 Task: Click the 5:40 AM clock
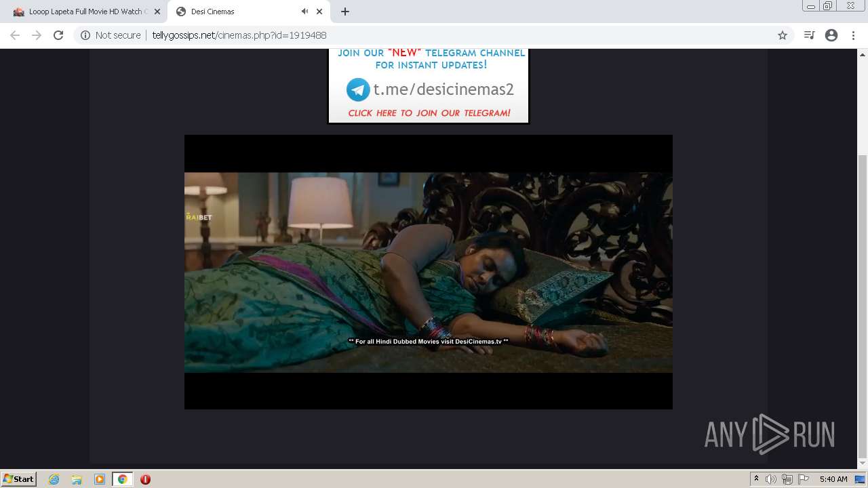point(833,479)
